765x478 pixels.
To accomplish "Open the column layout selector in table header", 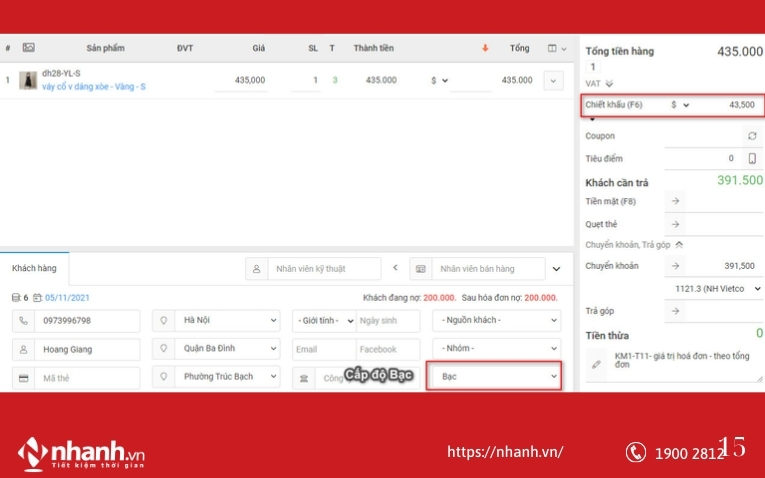I will (x=556, y=48).
